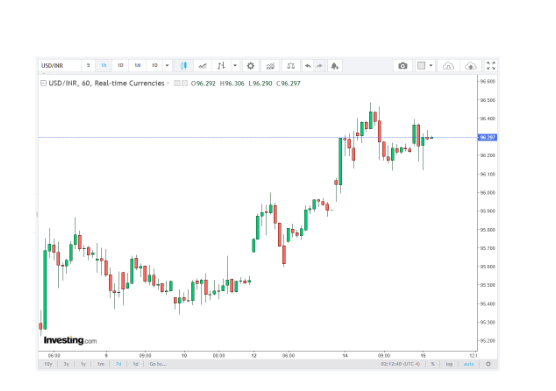Save chart layout with the cloud upload icon
The image size is (556, 391).
coord(471,66)
